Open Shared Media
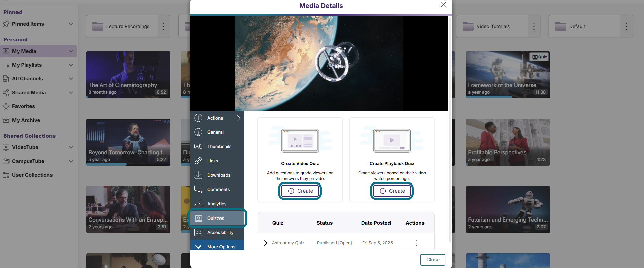Screen dimensions: 644x268 click(x=29, y=93)
